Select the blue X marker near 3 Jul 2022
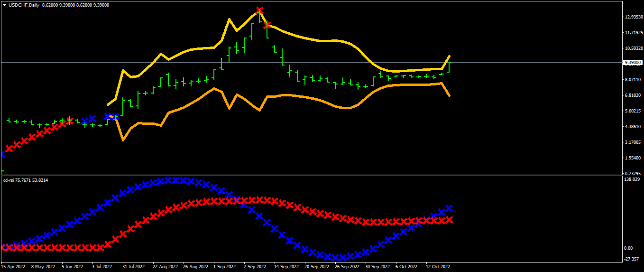Screen dimensions: 644x272 (x=108, y=115)
